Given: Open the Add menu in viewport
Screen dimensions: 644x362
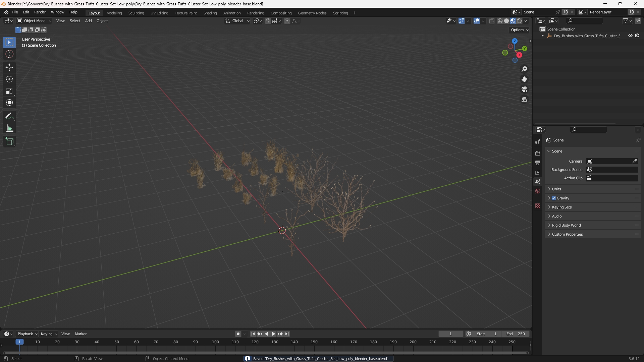Looking at the screenshot, I should pyautogui.click(x=88, y=21).
